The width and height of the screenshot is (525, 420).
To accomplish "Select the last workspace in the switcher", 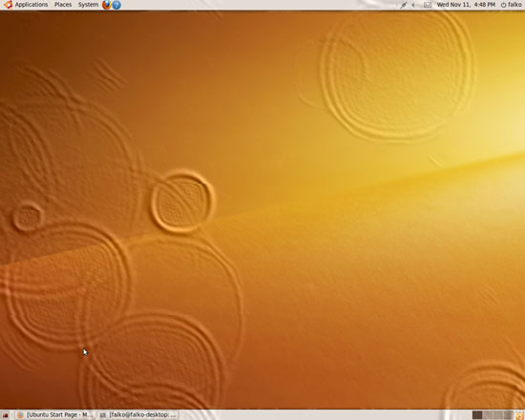I will (509, 415).
